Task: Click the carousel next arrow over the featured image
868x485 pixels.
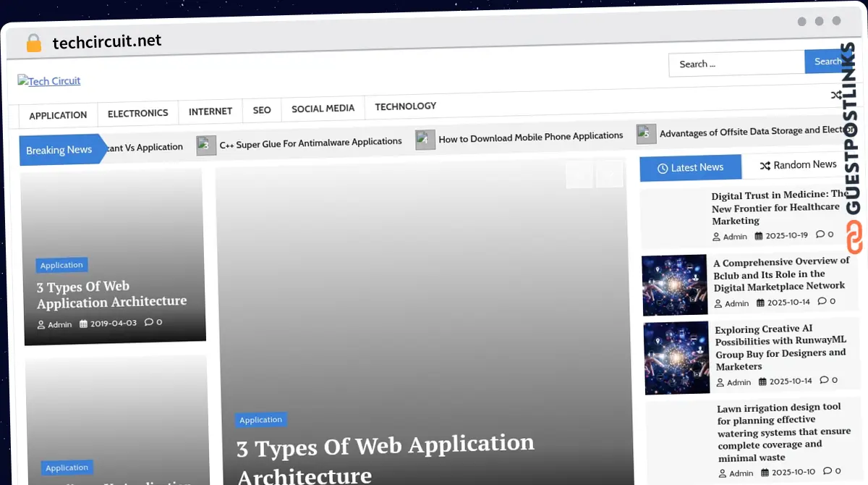Action: [x=609, y=174]
